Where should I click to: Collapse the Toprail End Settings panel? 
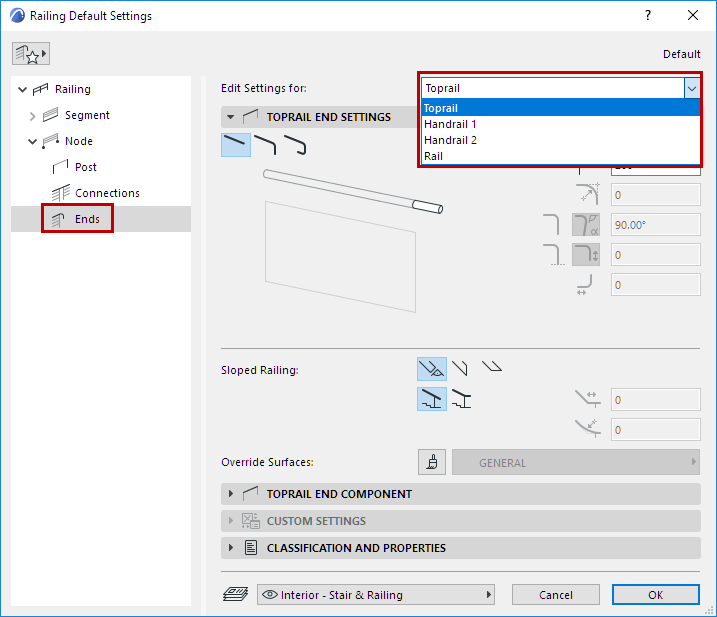(230, 117)
